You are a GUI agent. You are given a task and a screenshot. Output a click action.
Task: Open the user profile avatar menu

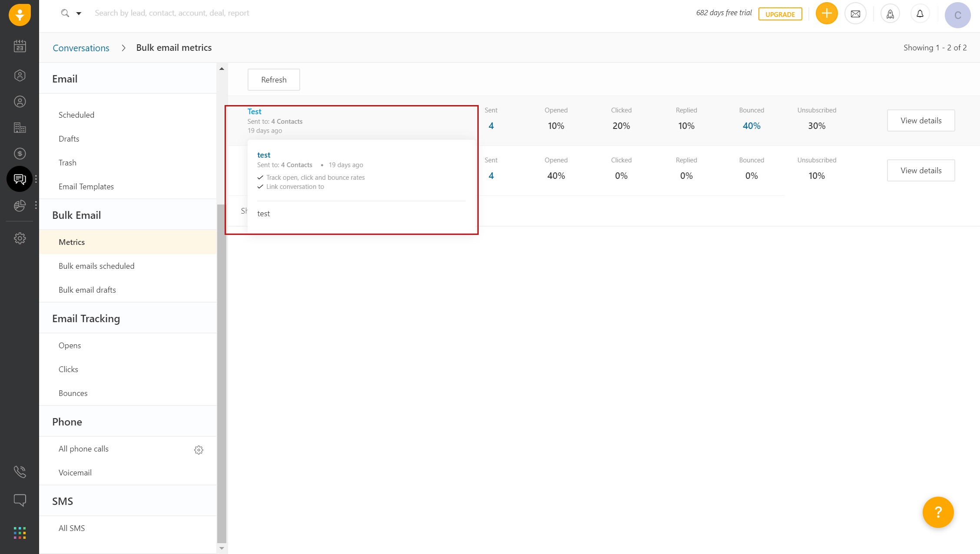[x=957, y=15]
